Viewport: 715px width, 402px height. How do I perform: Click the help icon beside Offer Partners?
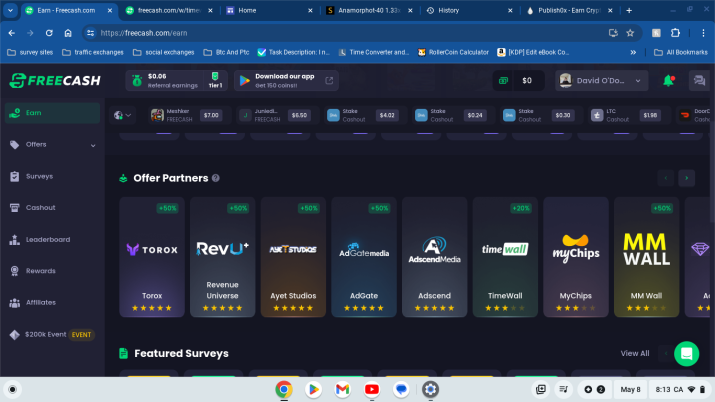216,178
